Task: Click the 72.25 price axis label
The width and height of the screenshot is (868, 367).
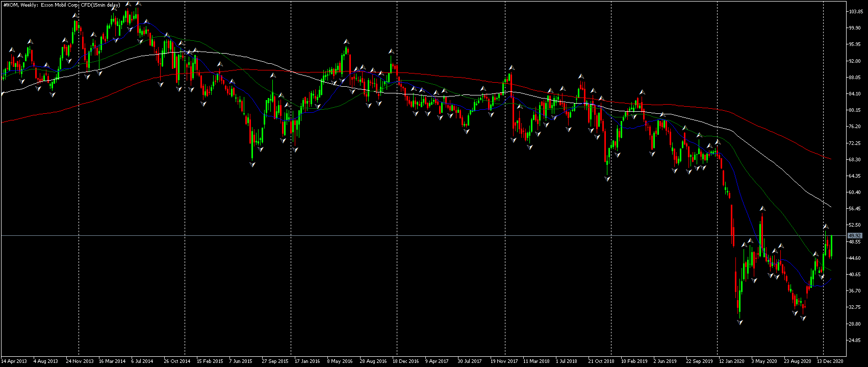Action: pos(854,143)
